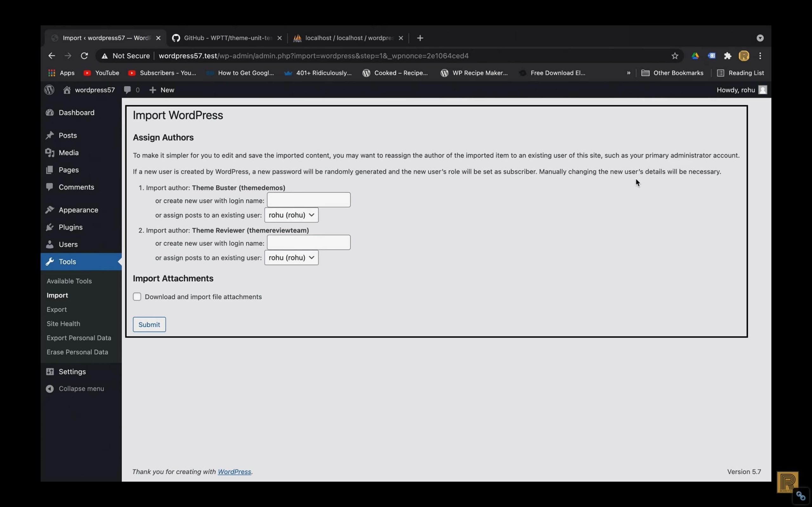
Task: Click the Media library icon
Action: click(x=50, y=152)
